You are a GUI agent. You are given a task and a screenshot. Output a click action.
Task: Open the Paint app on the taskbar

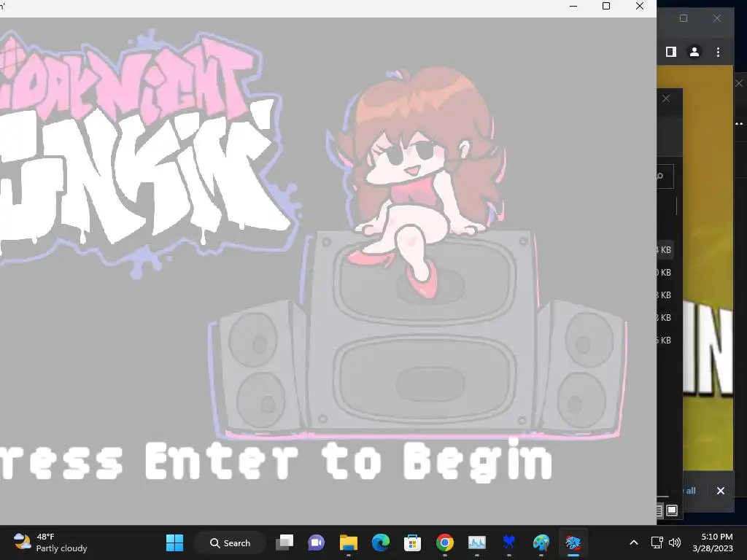click(x=541, y=542)
